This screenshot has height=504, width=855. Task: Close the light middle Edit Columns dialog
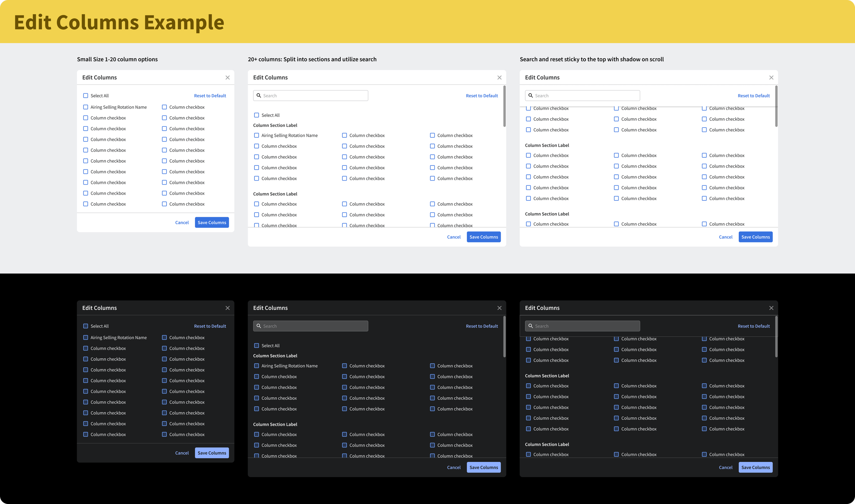(x=499, y=78)
